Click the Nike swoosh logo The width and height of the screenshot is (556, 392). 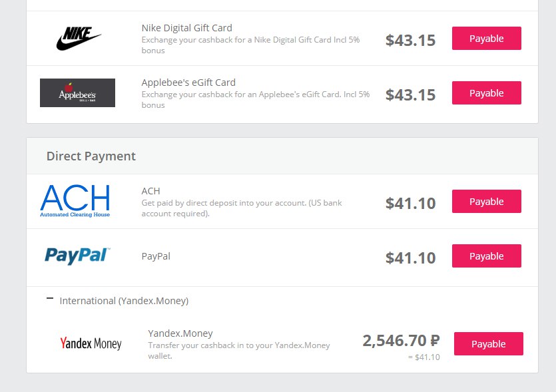(79, 39)
